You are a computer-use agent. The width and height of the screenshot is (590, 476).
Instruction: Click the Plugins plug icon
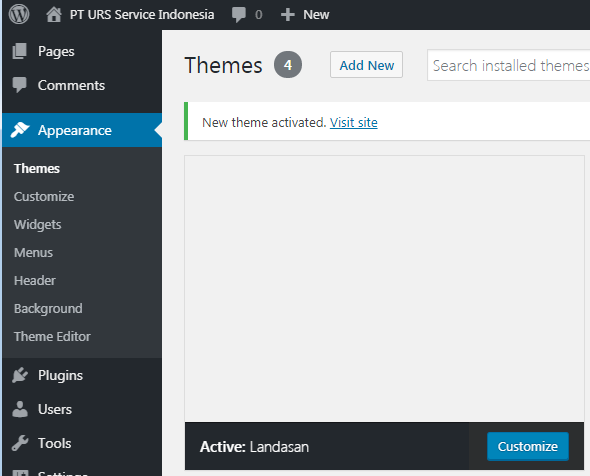click(x=20, y=375)
